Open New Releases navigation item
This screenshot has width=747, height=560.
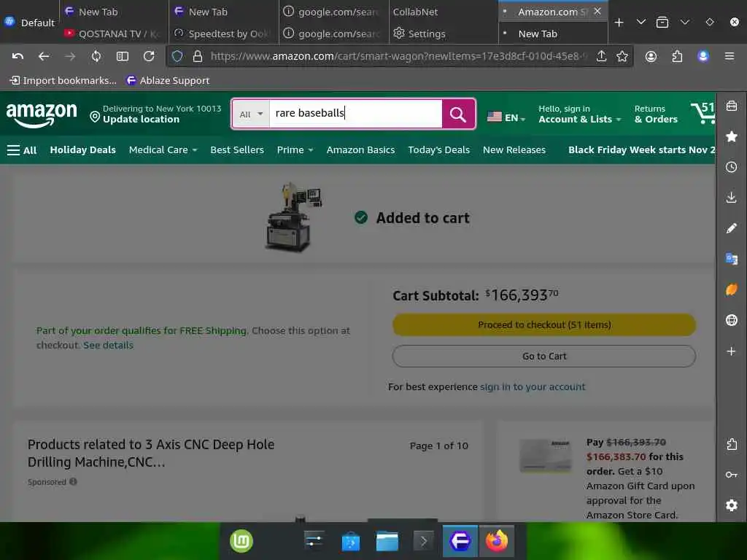[514, 149]
